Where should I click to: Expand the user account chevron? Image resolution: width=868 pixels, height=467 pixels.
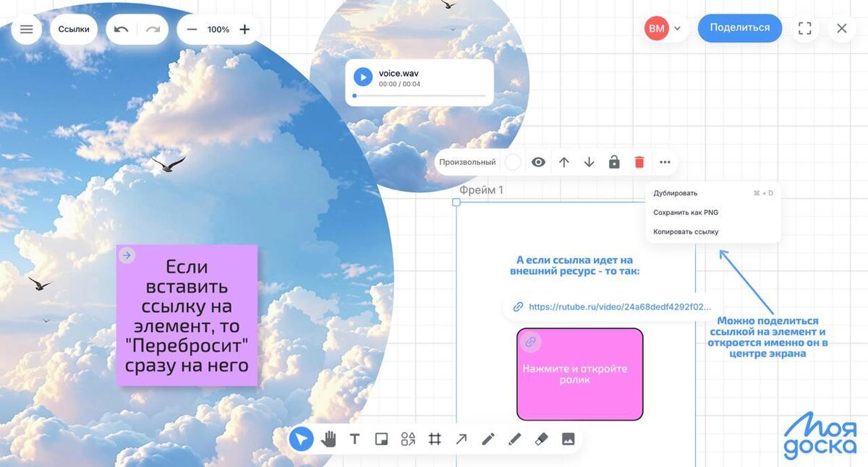(x=678, y=29)
